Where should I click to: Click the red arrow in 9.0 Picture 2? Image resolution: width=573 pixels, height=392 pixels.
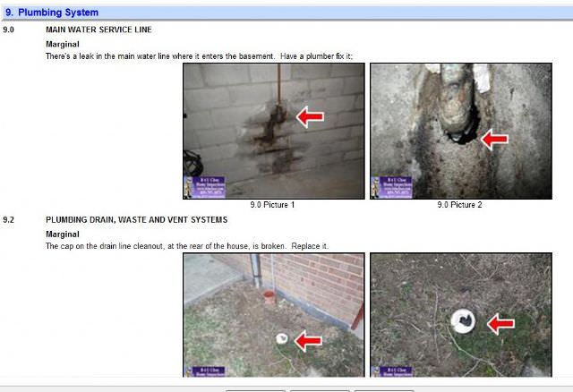point(493,139)
